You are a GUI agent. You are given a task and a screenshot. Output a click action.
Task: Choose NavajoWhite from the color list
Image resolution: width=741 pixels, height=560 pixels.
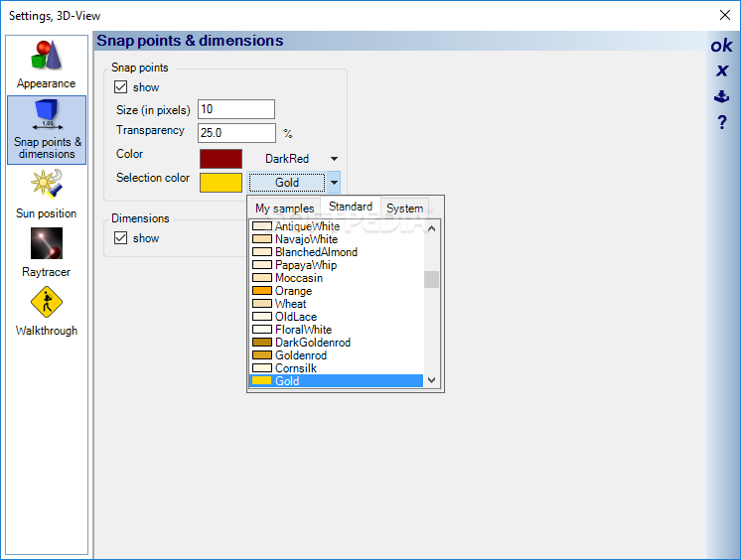point(336,239)
